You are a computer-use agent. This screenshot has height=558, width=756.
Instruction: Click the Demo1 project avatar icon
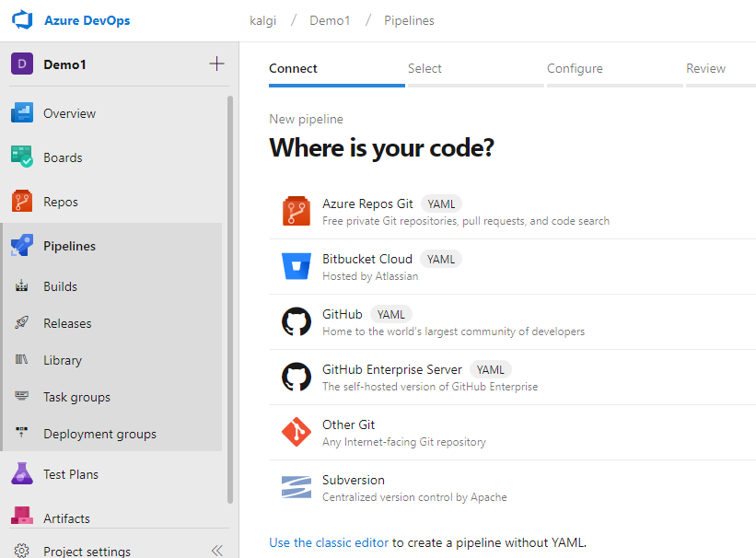(22, 64)
